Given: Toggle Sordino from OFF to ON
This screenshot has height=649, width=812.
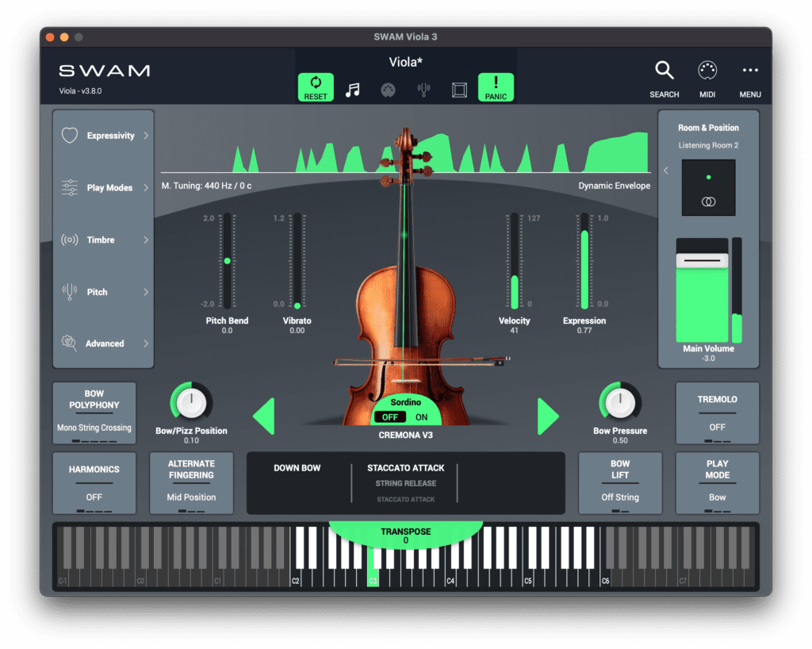Looking at the screenshot, I should 421,417.
